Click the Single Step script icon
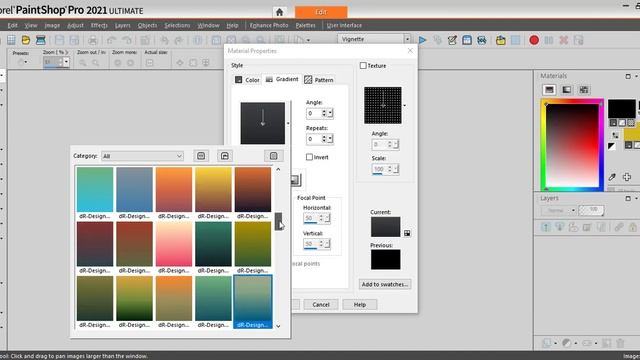The height and width of the screenshot is (360, 640). pyautogui.click(x=482, y=40)
